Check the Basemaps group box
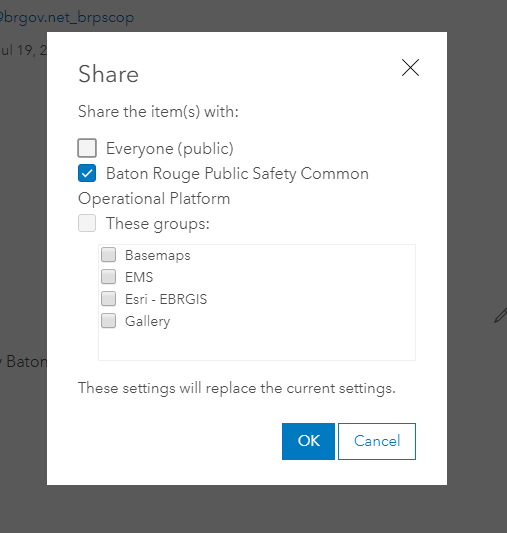The height and width of the screenshot is (533, 507). [108, 255]
